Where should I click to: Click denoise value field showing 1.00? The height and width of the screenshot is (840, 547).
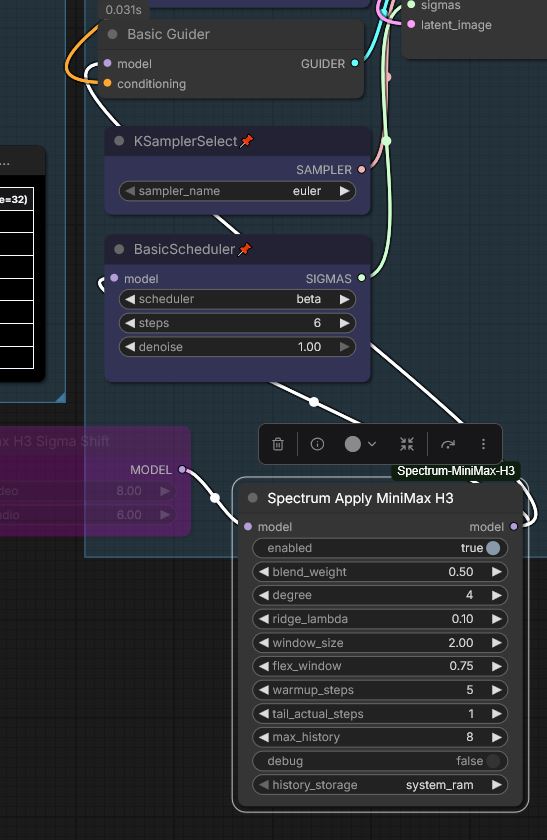point(237,347)
